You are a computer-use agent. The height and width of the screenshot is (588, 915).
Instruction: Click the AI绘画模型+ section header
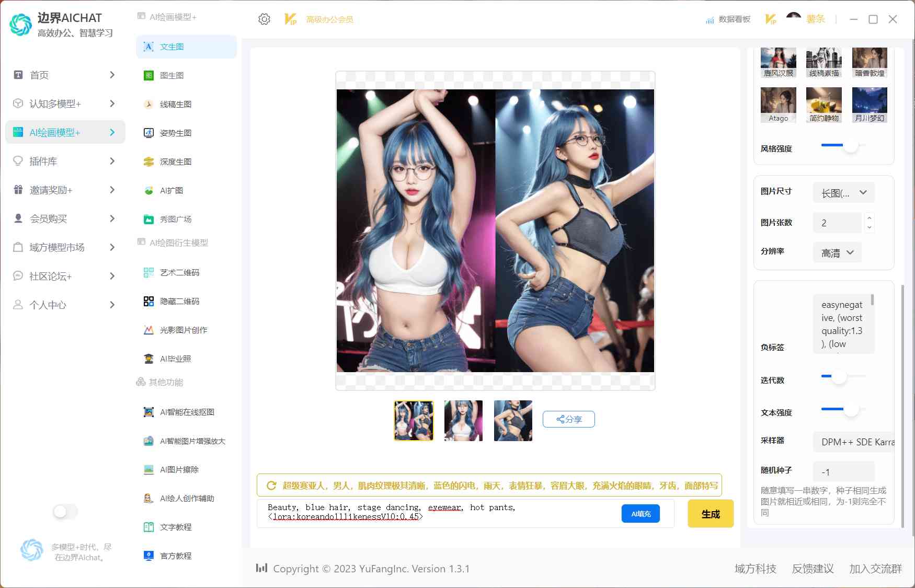coord(167,17)
